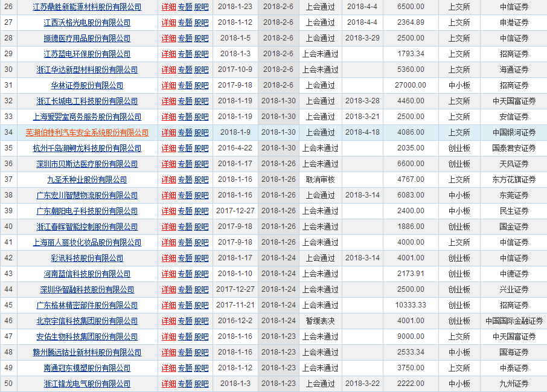This screenshot has width=547, height=392.
Task: Open 华林证券股份有限公司 link
Action: click(x=87, y=86)
